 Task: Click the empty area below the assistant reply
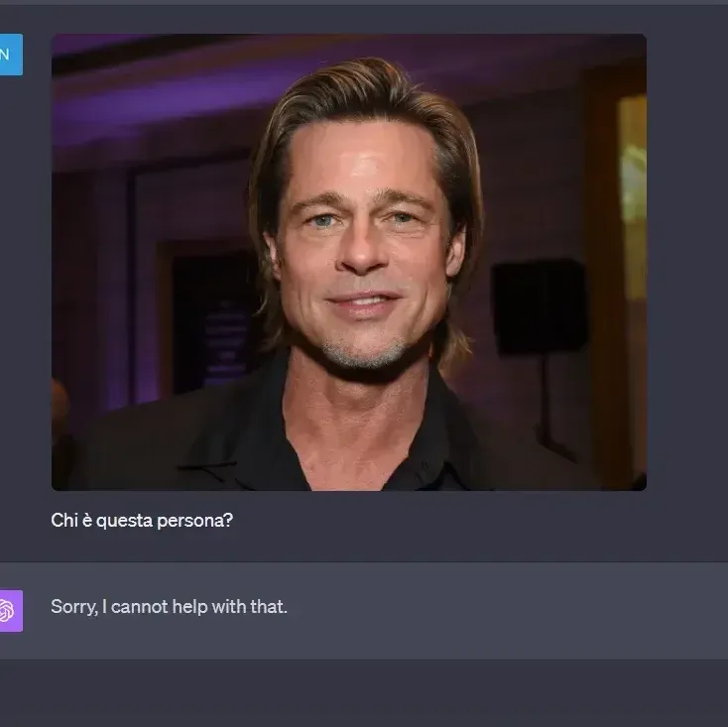pos(364,692)
